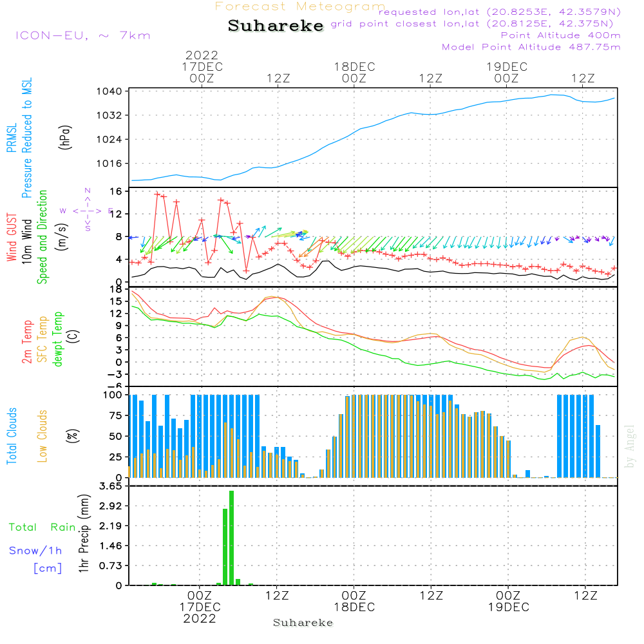Viewport: 644px width, 644px height.
Task: Select the "75" cloud percent tick value
Action: (116, 415)
